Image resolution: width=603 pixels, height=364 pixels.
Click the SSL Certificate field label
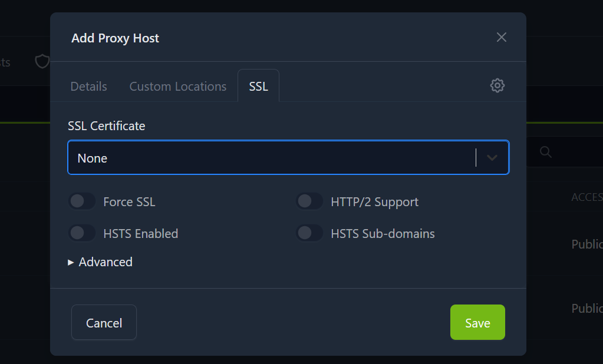[107, 126]
